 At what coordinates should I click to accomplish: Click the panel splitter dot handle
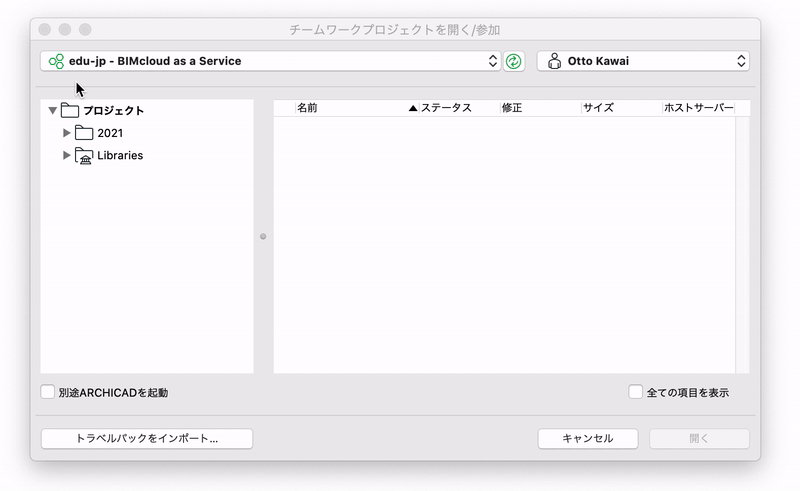click(x=263, y=236)
